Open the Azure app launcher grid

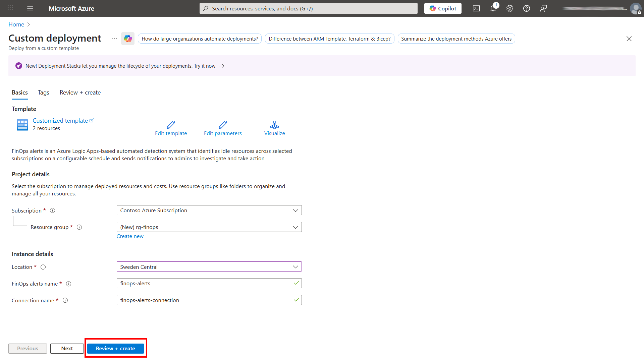10,8
